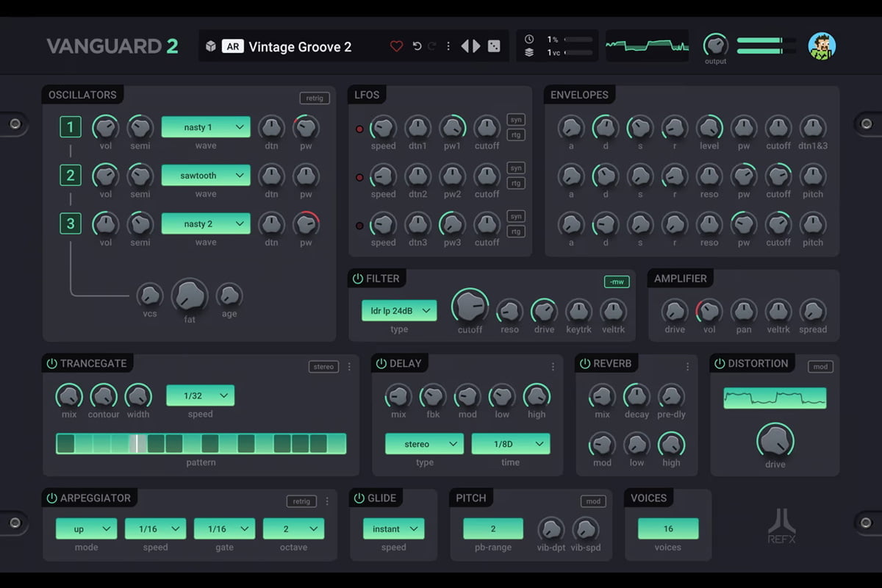Viewport: 882px width, 588px height.
Task: Click the clock CPU usage icon
Action: pos(529,40)
